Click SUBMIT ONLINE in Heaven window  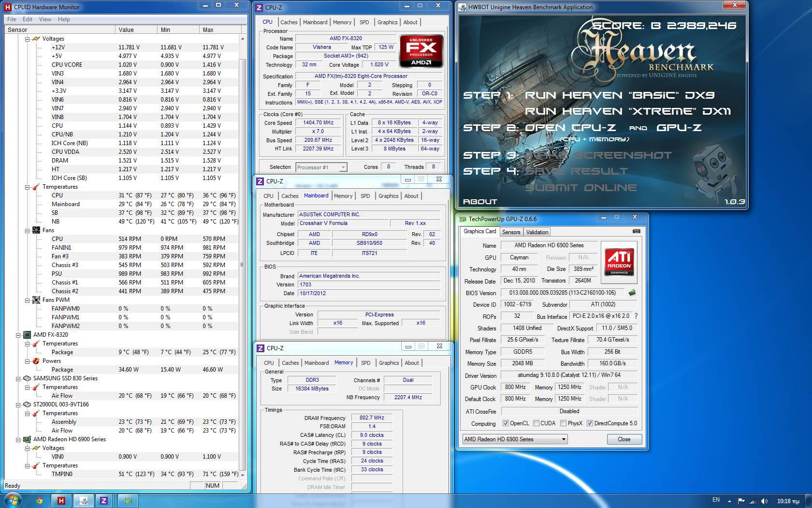(x=581, y=188)
